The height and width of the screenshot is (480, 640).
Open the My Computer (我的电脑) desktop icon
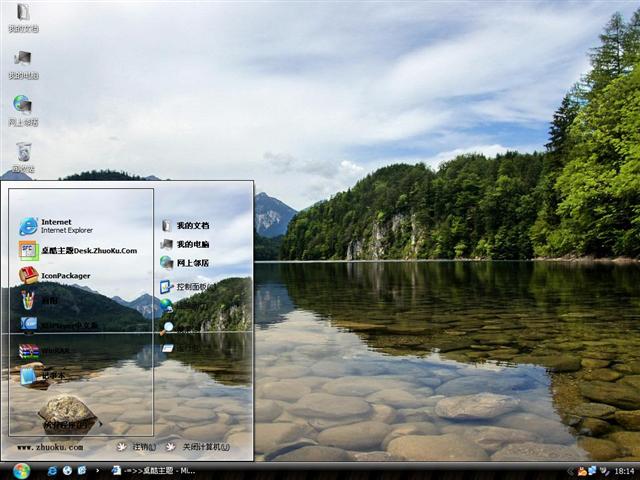23,65
